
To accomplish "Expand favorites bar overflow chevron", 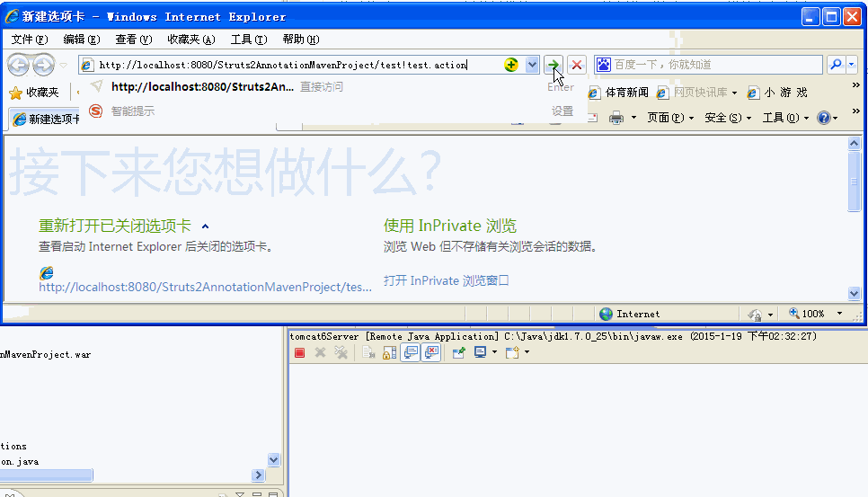I will tap(855, 85).
